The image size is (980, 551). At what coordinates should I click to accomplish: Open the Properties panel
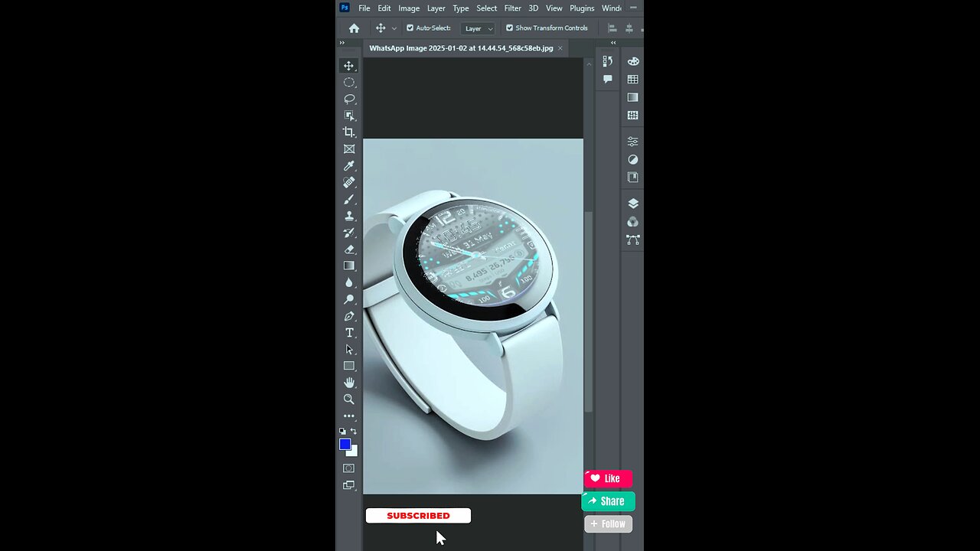coord(633,142)
